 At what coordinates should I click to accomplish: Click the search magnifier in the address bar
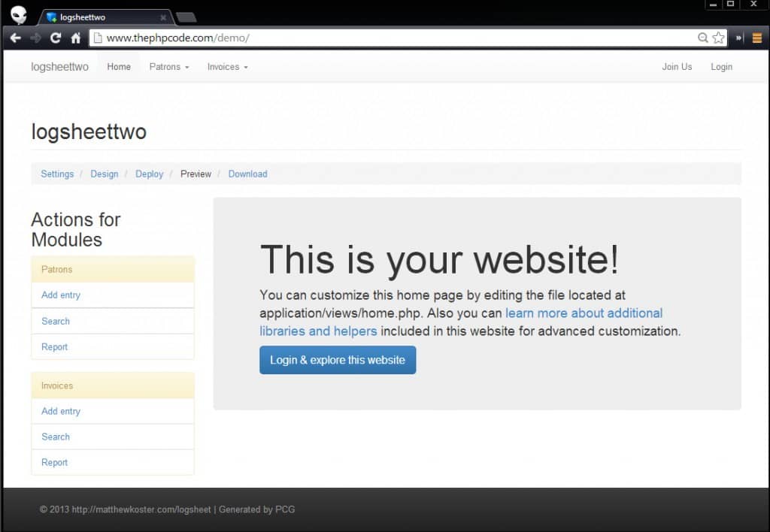pyautogui.click(x=702, y=37)
